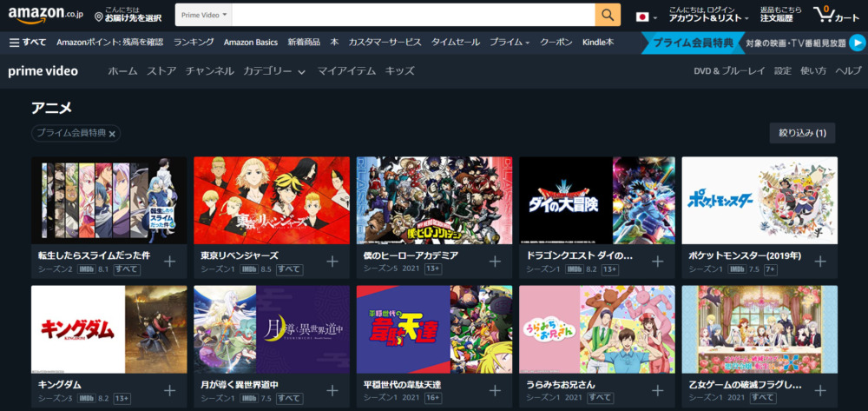The image size is (868, 411).
Task: Add うらみちお兄さん to watchlist
Action: click(x=658, y=390)
